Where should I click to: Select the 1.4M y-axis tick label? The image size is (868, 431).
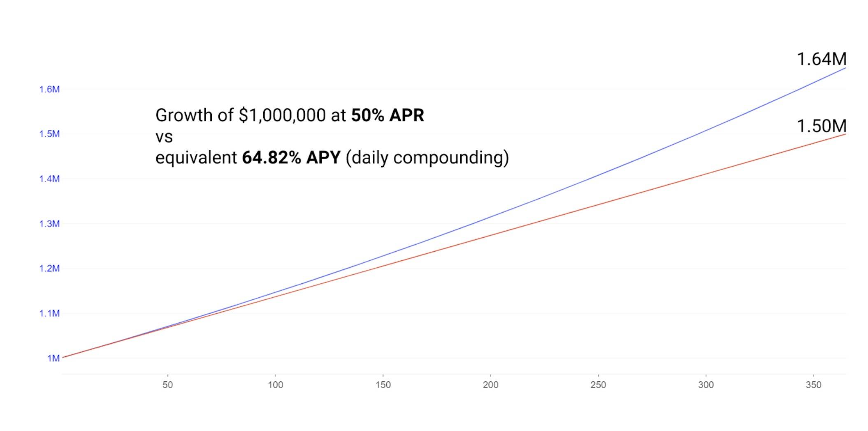49,179
